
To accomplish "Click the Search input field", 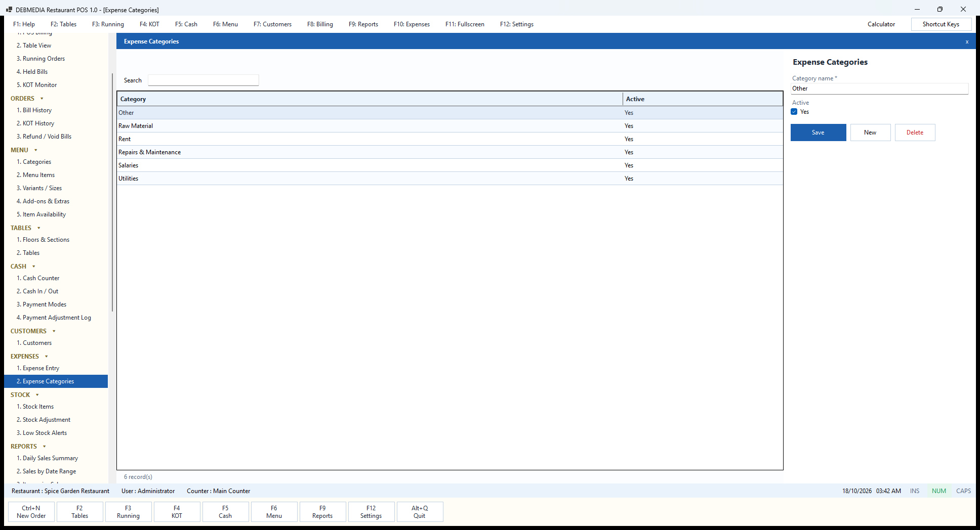I will pyautogui.click(x=203, y=80).
